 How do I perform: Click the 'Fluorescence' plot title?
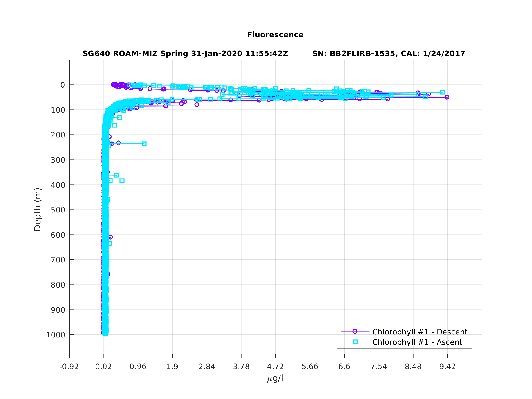(275, 35)
